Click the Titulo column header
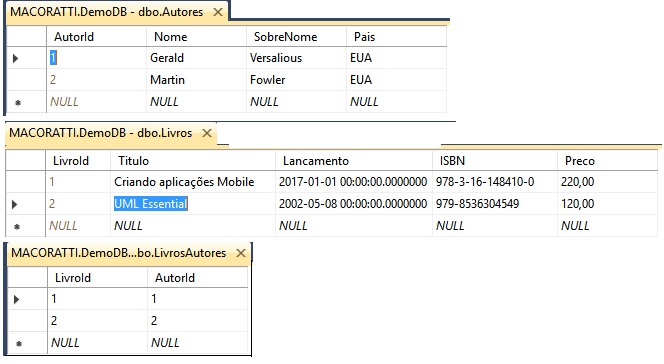Viewport: 664px width, 364px height. [193, 161]
